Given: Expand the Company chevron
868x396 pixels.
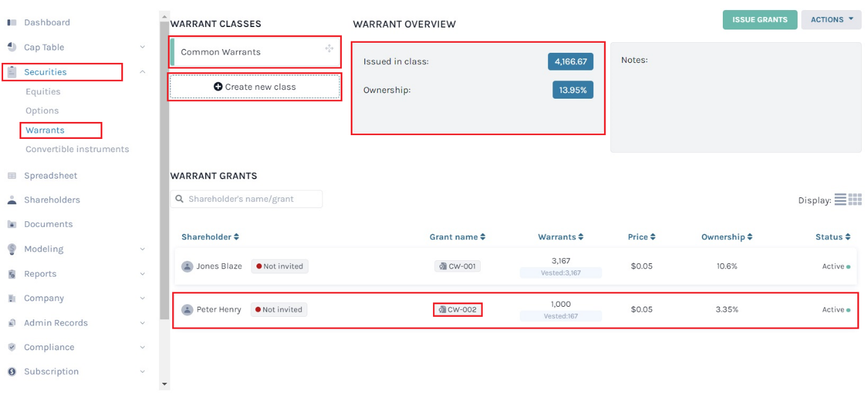Looking at the screenshot, I should 143,299.
